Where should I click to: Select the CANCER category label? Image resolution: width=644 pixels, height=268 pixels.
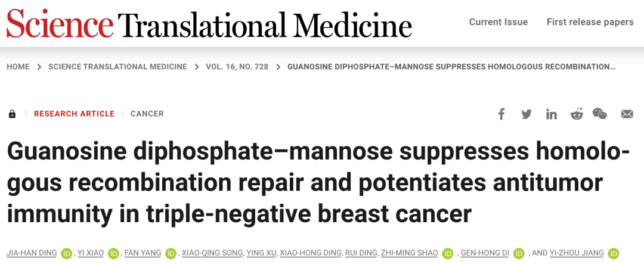coord(147,114)
